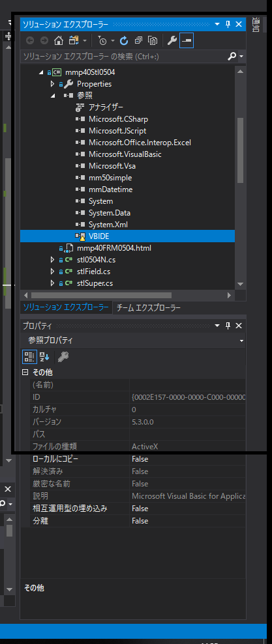Sort properties alphabetically
This screenshot has height=644, width=272.
point(44,357)
